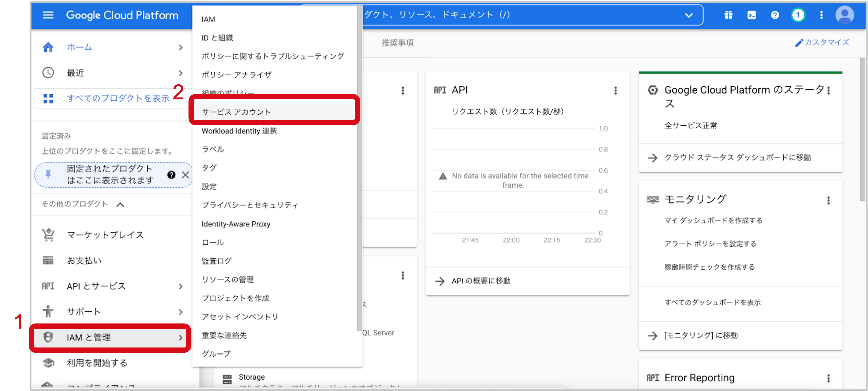The width and height of the screenshot is (868, 391).
Task: Click アラート ポリシーを設定する link
Action: pos(710,244)
